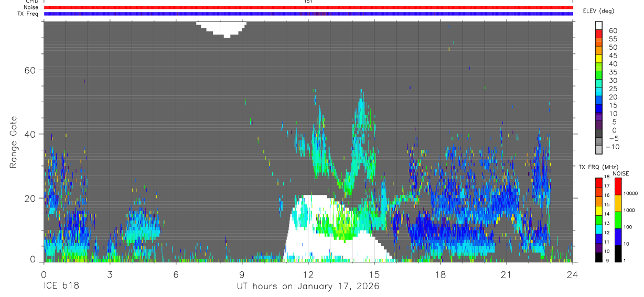Click the 'ELEV (deg)' colorbar title
The height and width of the screenshot is (297, 644).
pos(598,11)
